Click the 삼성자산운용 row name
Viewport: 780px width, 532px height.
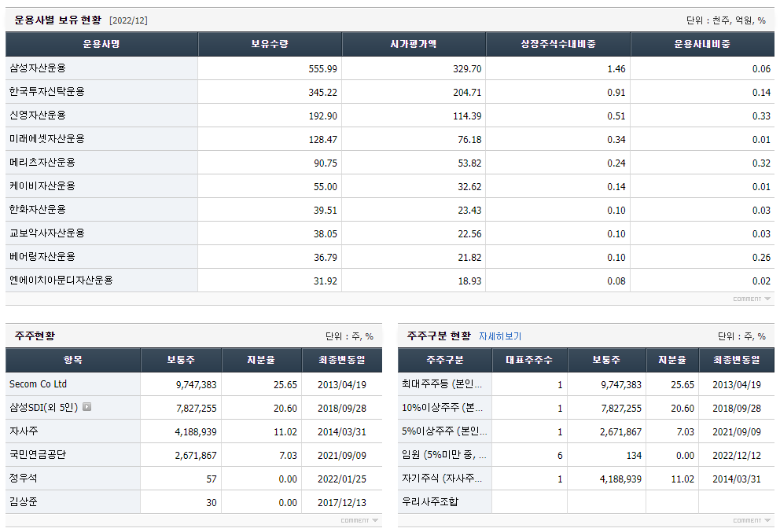tap(38, 68)
